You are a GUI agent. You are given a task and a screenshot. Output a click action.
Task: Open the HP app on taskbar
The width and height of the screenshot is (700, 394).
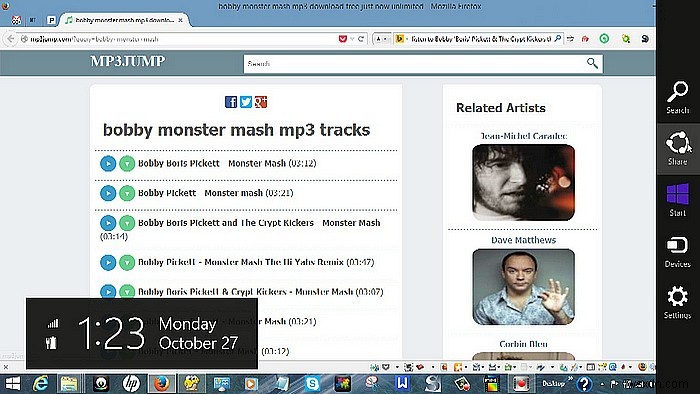130,384
